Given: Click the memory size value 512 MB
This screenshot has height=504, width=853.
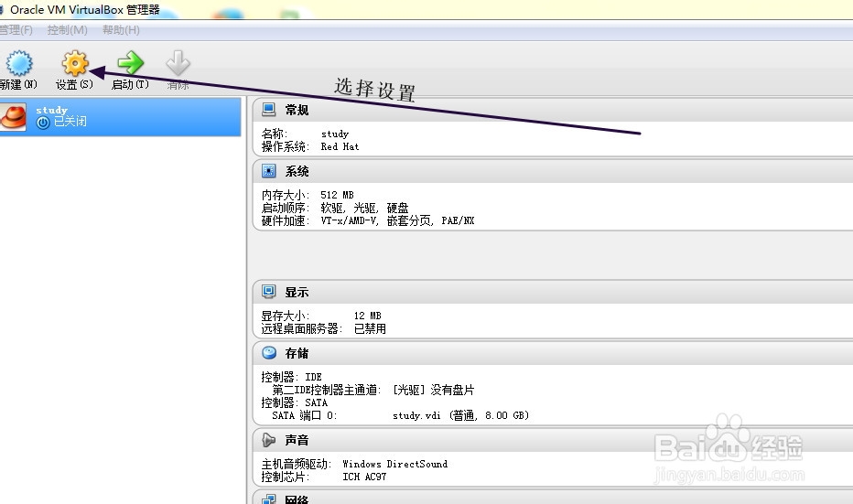Looking at the screenshot, I should coord(337,195).
